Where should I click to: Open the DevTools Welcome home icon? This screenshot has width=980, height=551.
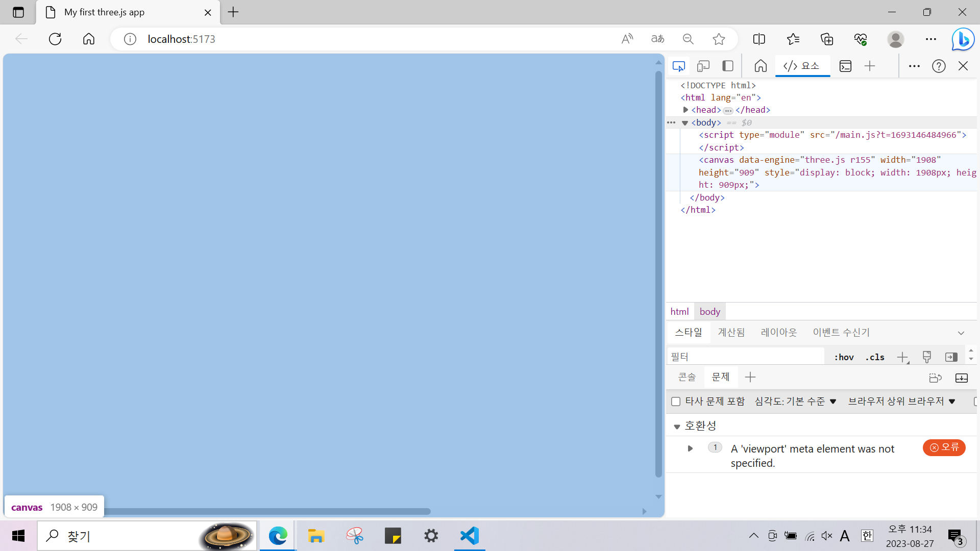761,66
